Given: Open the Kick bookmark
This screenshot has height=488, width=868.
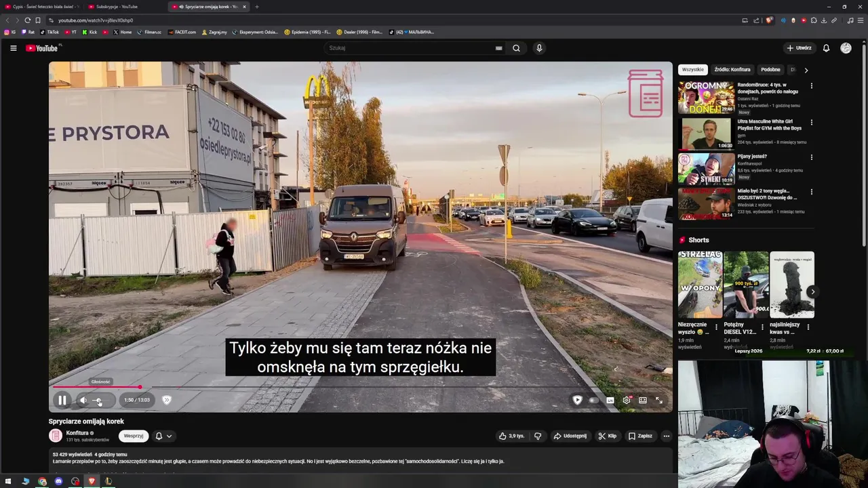Looking at the screenshot, I should coord(90,32).
